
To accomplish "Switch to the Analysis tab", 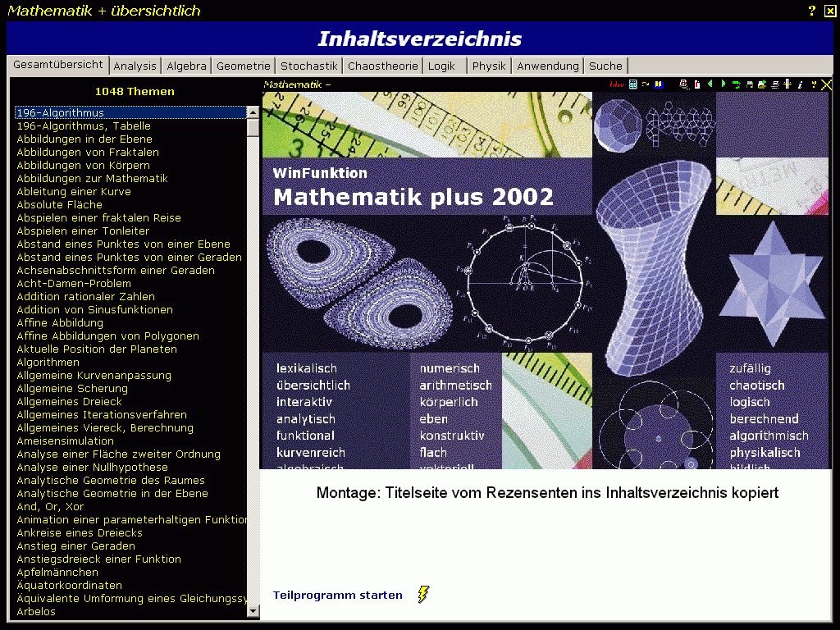I will click(135, 66).
